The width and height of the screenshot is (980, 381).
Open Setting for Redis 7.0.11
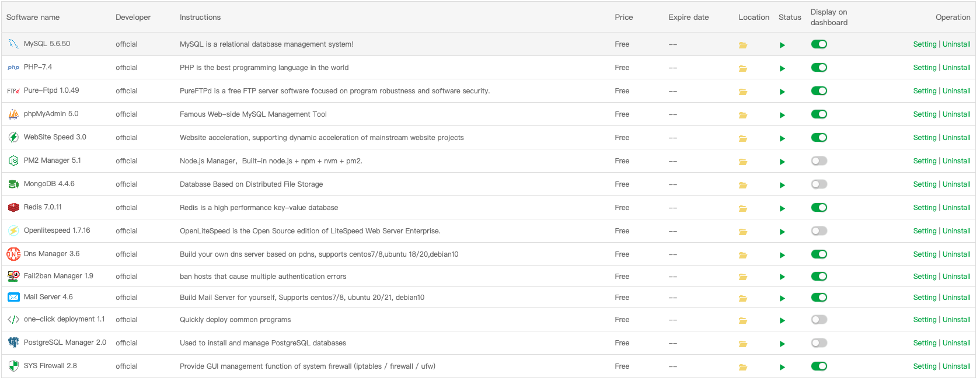(925, 208)
